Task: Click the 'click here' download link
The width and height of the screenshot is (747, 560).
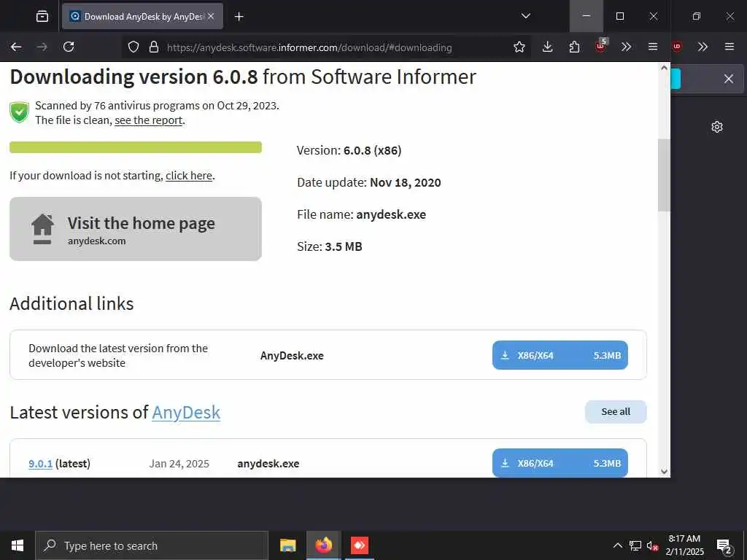Action: [x=189, y=176]
